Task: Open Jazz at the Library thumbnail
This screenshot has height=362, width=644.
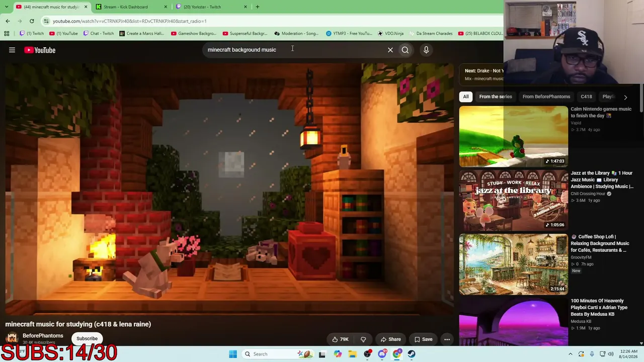Action: [x=514, y=200]
